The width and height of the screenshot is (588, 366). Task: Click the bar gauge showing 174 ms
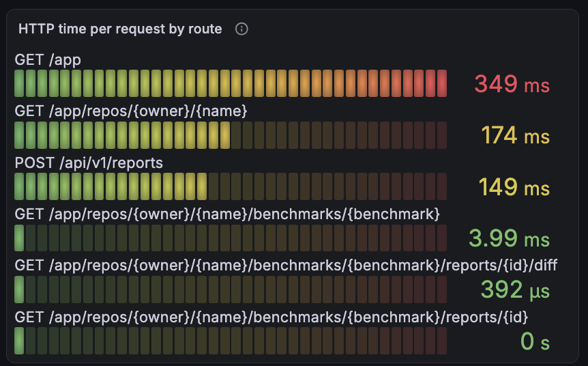(x=231, y=135)
